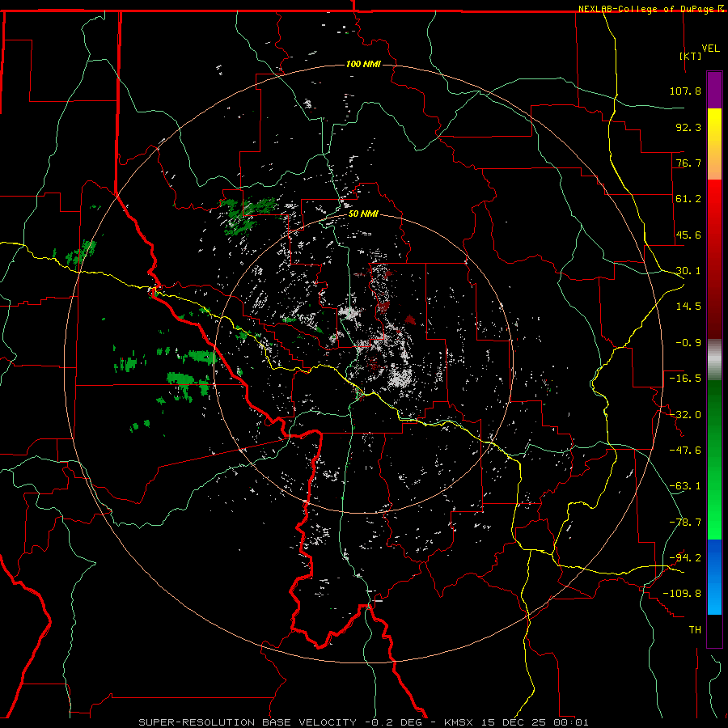Select the -0.9 velocity scale value
This screenshot has width=728, height=728.
[688, 343]
